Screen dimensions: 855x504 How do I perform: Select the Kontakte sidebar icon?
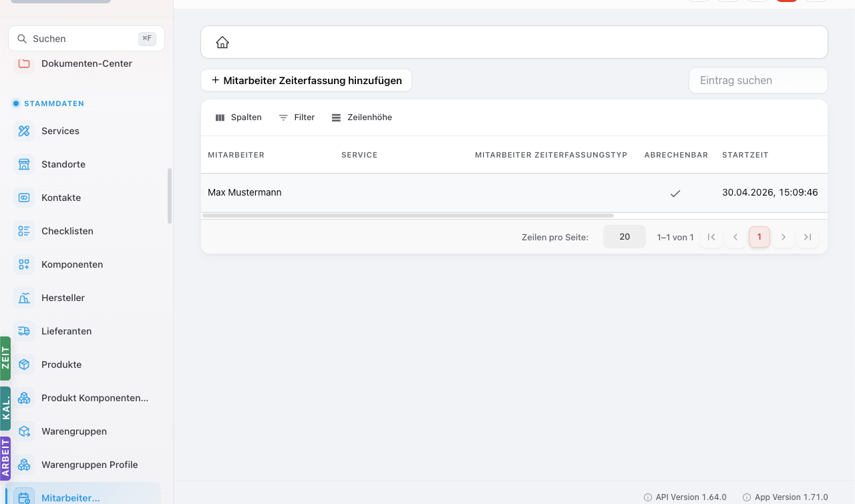point(24,198)
